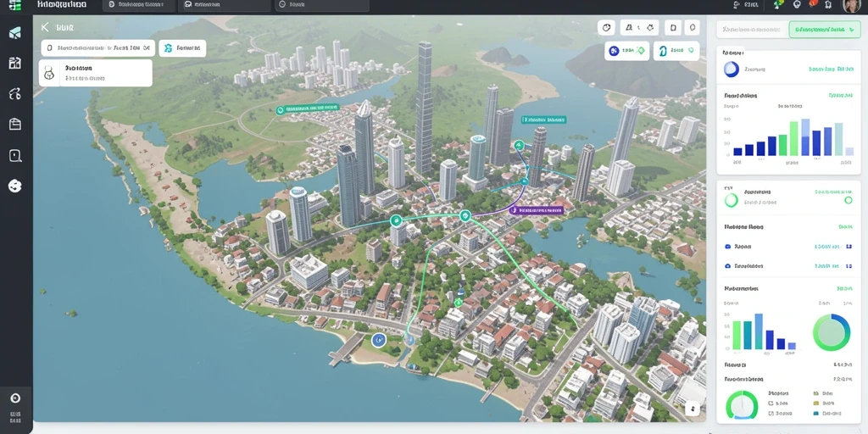Select the buildings icon in left sidebar
This screenshot has height=434, width=868.
[x=15, y=63]
